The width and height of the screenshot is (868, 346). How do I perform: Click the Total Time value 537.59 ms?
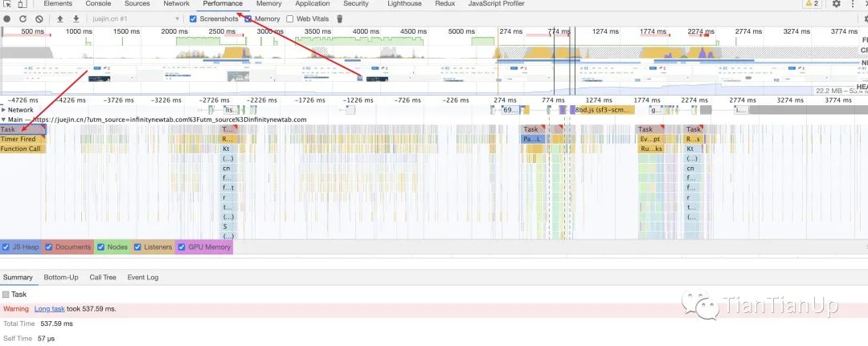pyautogui.click(x=56, y=324)
